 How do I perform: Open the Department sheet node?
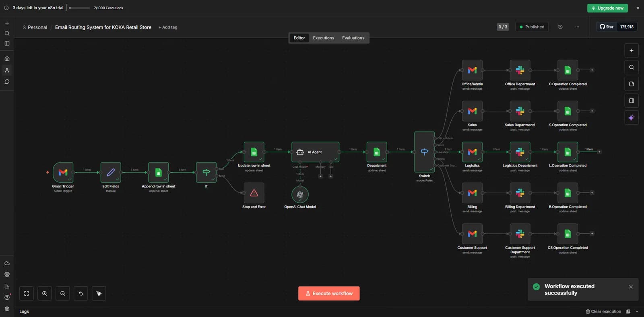click(377, 152)
